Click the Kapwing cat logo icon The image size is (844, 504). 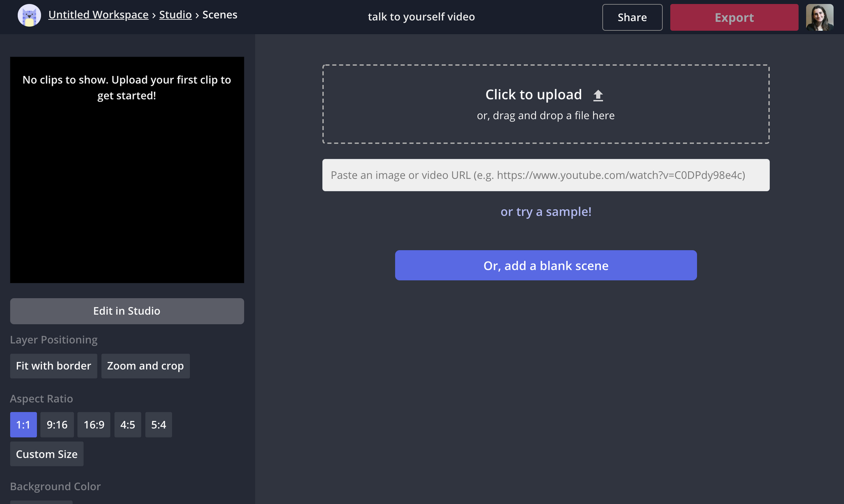click(x=29, y=16)
